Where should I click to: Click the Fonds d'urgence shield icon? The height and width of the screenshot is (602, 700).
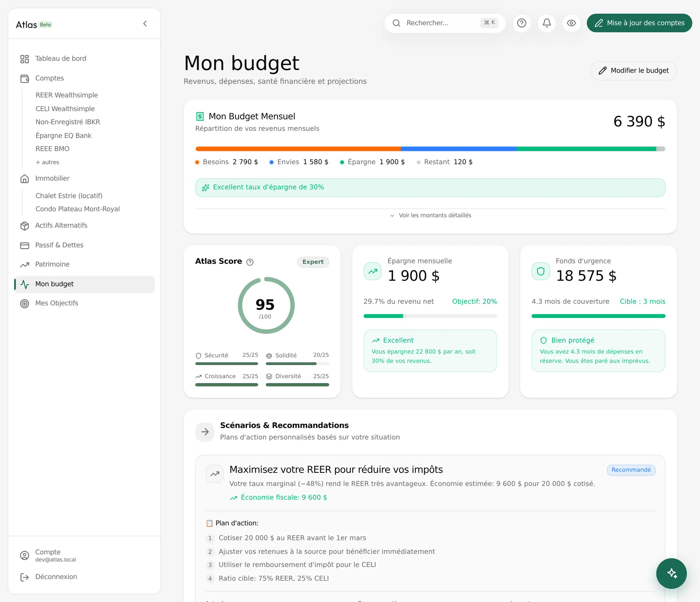(x=541, y=271)
